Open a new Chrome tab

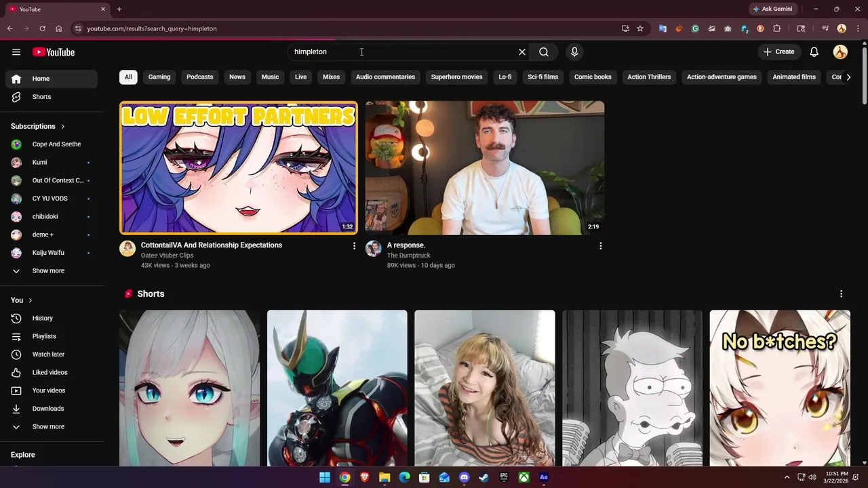click(119, 9)
